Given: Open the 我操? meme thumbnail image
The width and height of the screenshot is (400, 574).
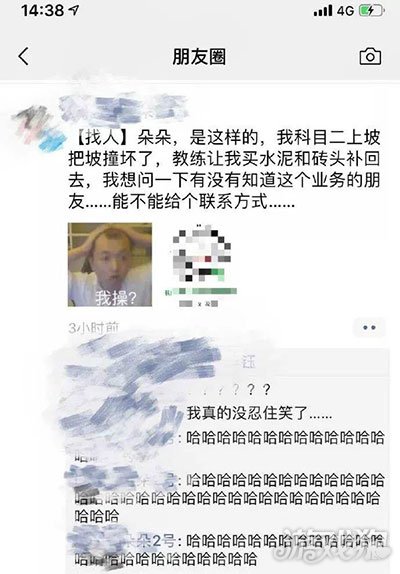Looking at the screenshot, I should [110, 265].
